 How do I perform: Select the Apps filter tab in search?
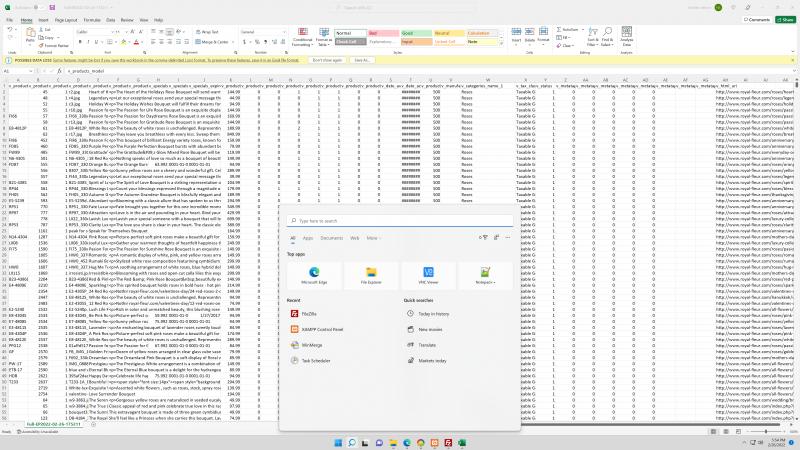[x=308, y=238]
